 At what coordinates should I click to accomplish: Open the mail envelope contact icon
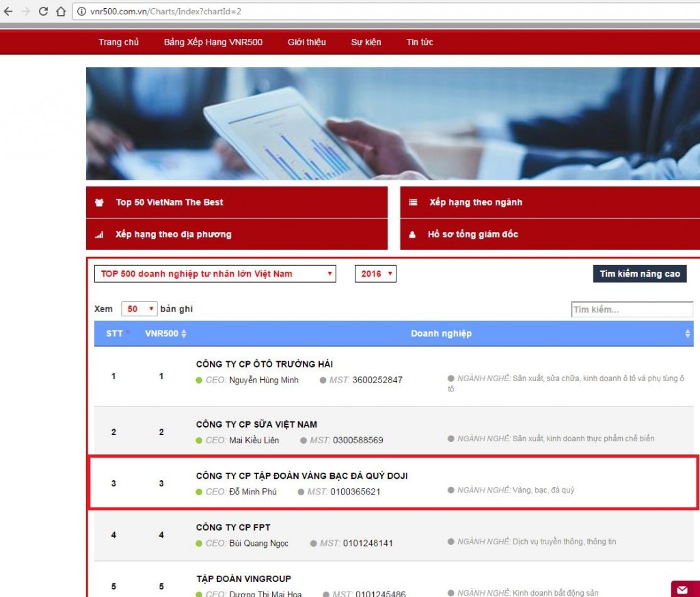(x=682, y=589)
